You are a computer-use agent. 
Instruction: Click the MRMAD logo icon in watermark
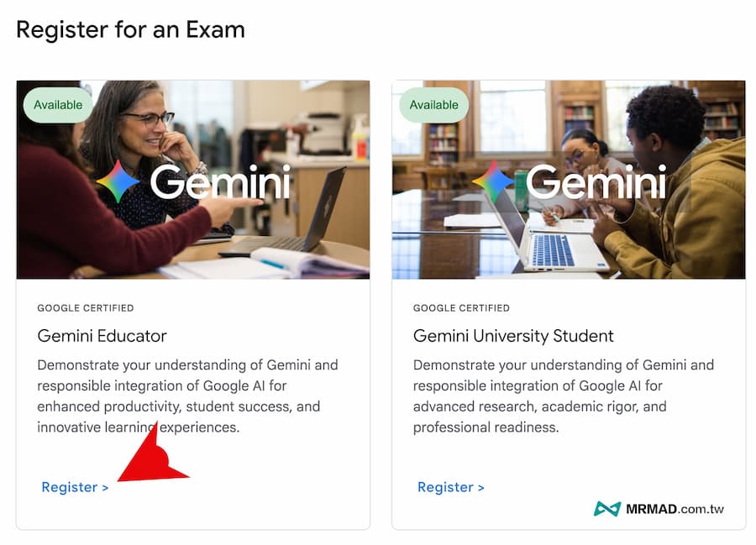point(606,509)
